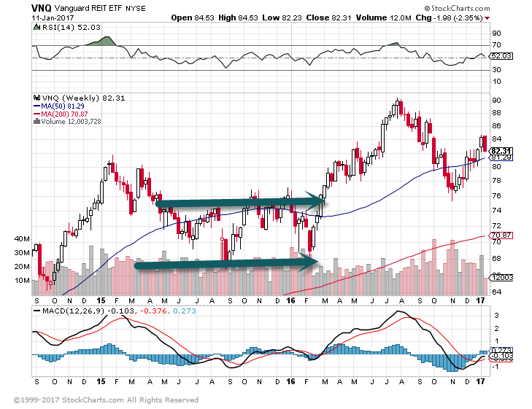Click the Chg -1.98 (-2.35%) value
Image resolution: width=532 pixels, height=409 pixels.
point(450,17)
